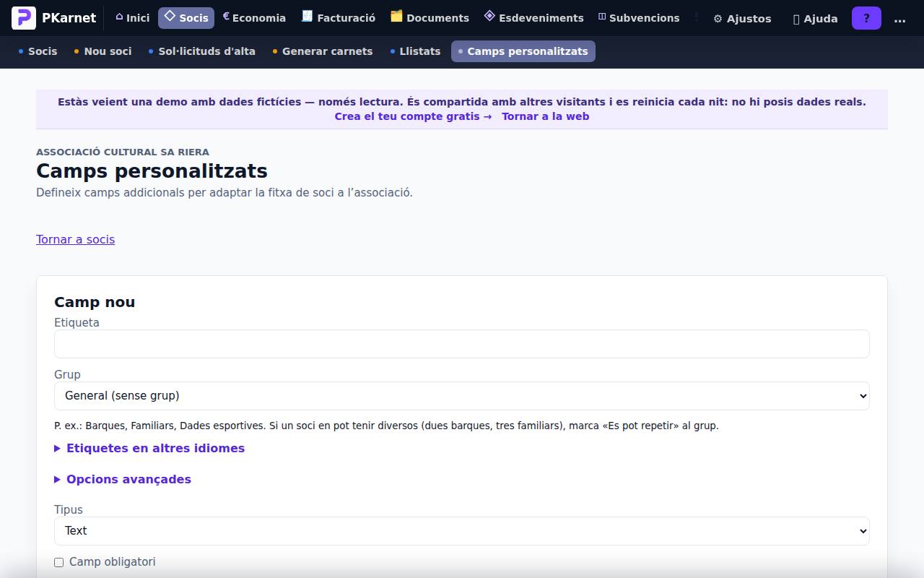Select the Camps personalitzats tab
The width and height of the screenshot is (924, 578).
pyautogui.click(x=523, y=51)
